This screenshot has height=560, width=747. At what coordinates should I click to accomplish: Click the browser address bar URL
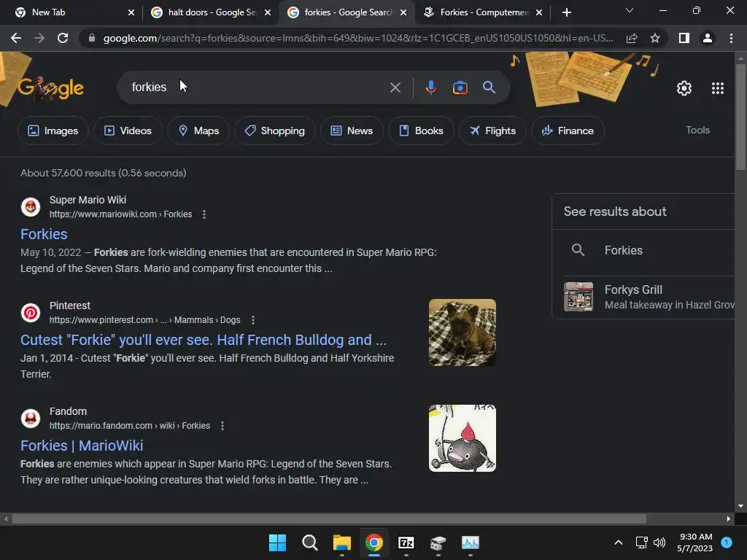(358, 38)
